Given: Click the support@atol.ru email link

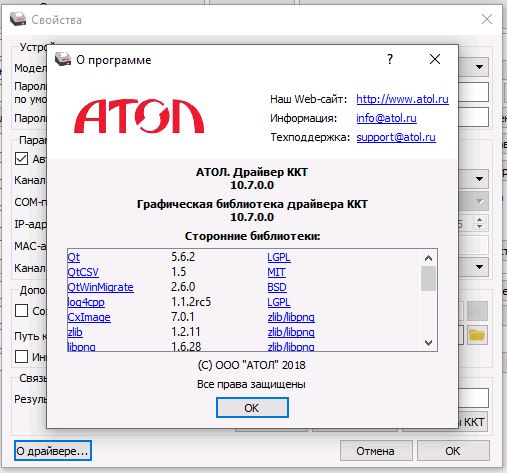Looking at the screenshot, I should 396,137.
